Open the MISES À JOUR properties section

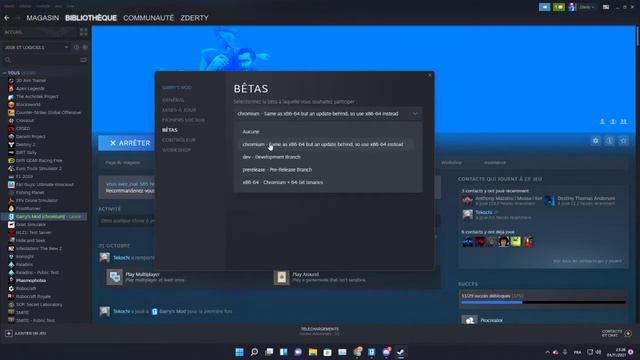179,110
